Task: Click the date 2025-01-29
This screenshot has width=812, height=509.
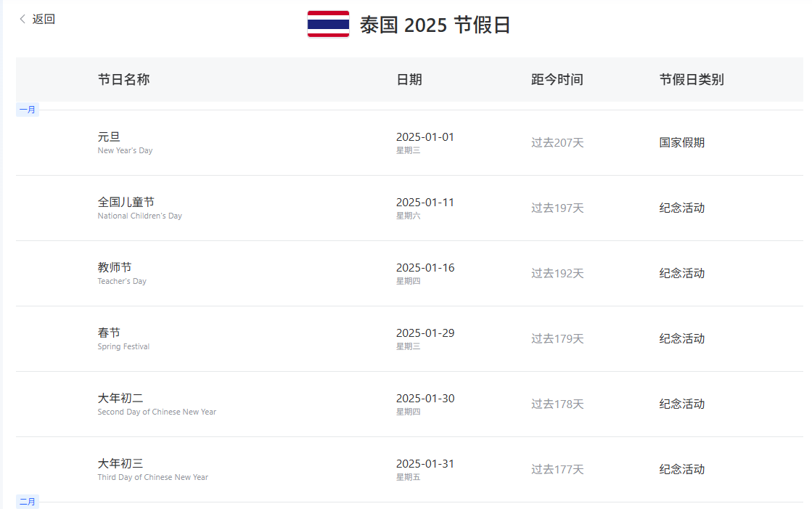Action: tap(425, 333)
